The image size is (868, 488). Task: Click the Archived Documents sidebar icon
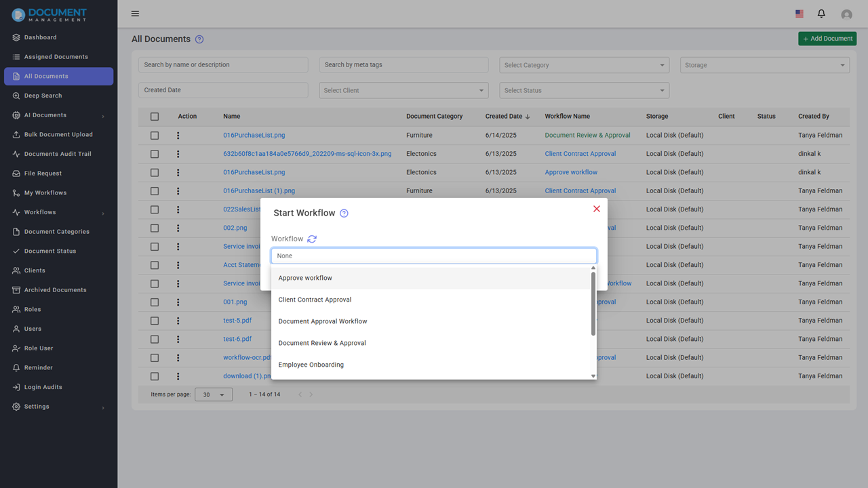pyautogui.click(x=16, y=290)
